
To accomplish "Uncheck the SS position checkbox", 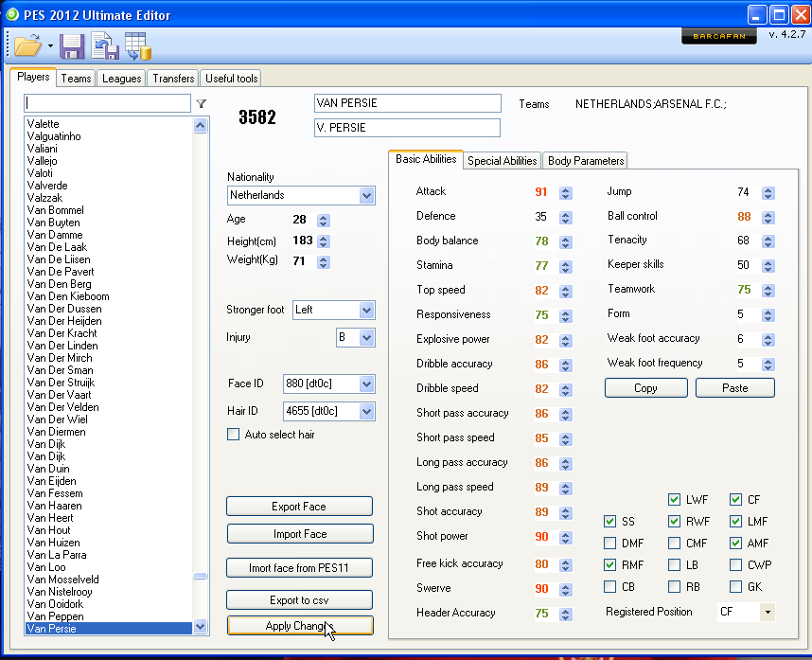I will click(x=610, y=521).
